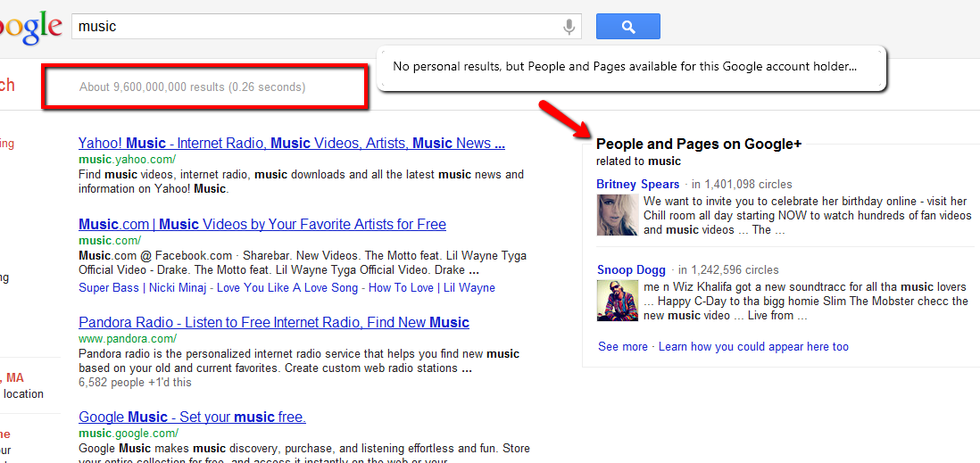The height and width of the screenshot is (463, 980).
Task: Click the in 1,401,098 circles text
Action: click(x=743, y=185)
